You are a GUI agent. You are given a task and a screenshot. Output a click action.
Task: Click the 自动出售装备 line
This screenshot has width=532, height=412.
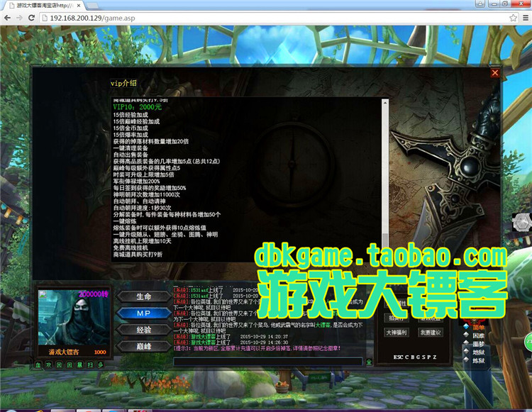click(x=131, y=155)
